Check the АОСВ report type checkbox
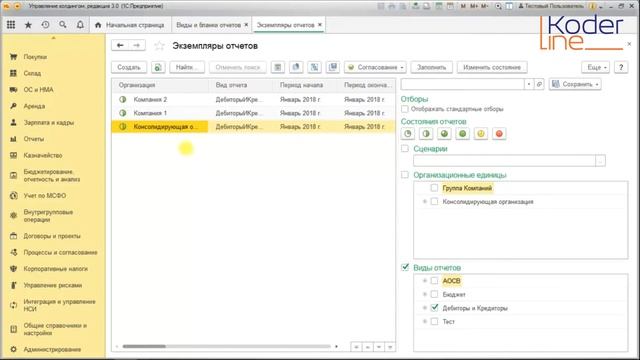This screenshot has width=640, height=360. 434,280
